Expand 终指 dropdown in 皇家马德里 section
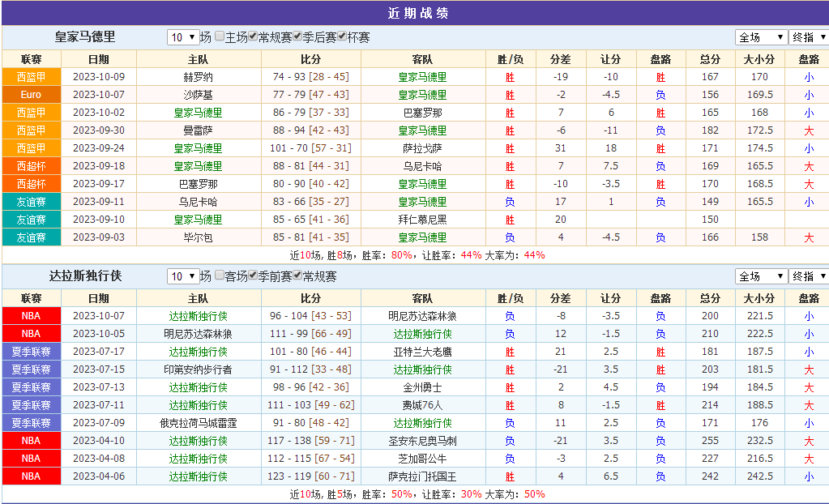The height and width of the screenshot is (504, 829). pos(809,37)
